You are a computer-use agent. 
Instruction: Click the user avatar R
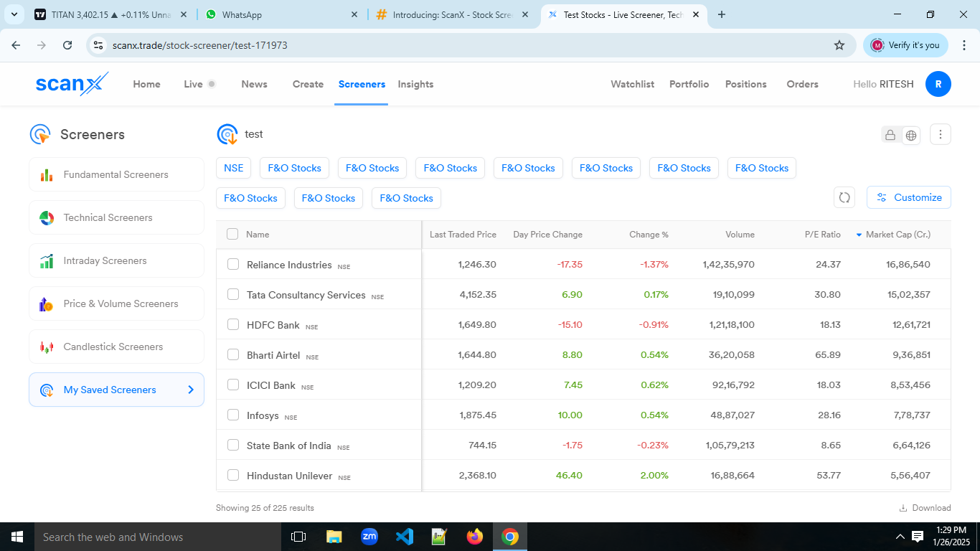point(938,84)
